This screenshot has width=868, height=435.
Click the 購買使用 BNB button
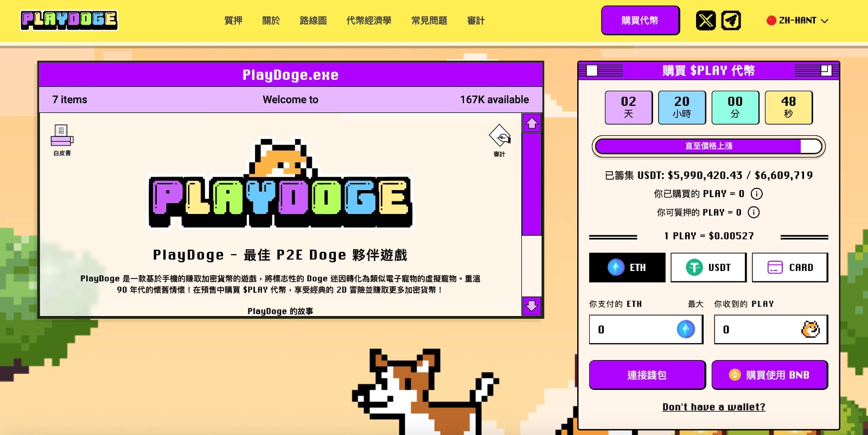pyautogui.click(x=770, y=375)
